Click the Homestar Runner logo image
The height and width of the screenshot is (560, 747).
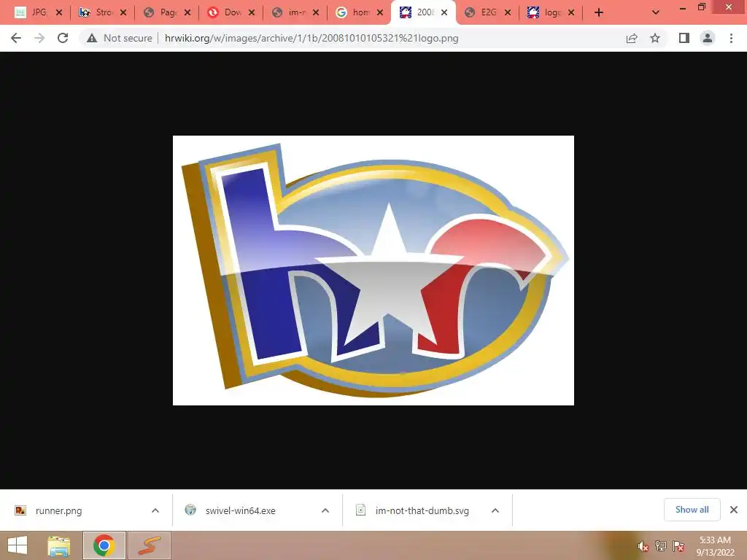(373, 270)
